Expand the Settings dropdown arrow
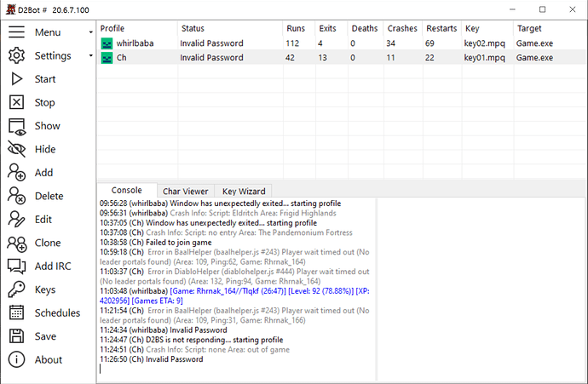The image size is (588, 384). pos(90,56)
